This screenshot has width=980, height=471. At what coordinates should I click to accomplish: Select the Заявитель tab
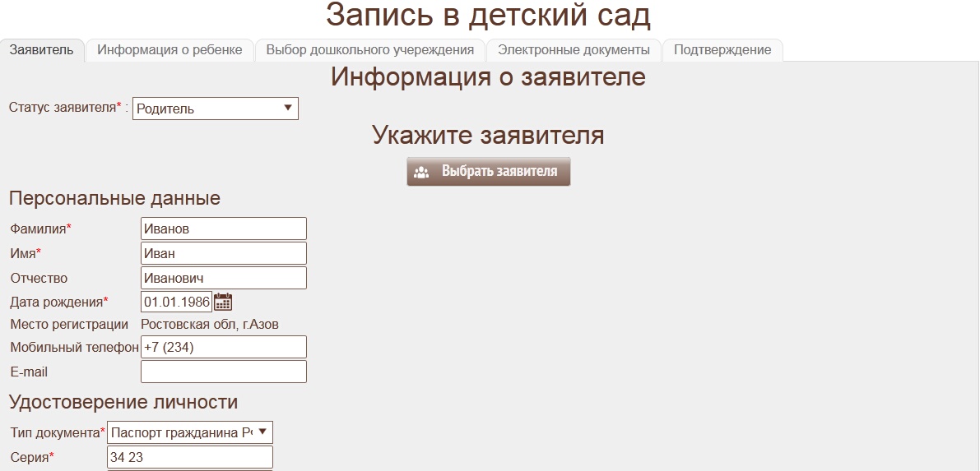pyautogui.click(x=41, y=50)
